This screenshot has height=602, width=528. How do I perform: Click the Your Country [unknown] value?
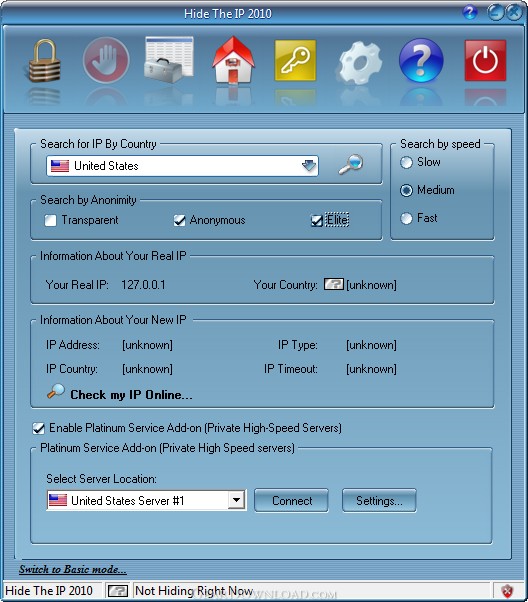coord(371,285)
